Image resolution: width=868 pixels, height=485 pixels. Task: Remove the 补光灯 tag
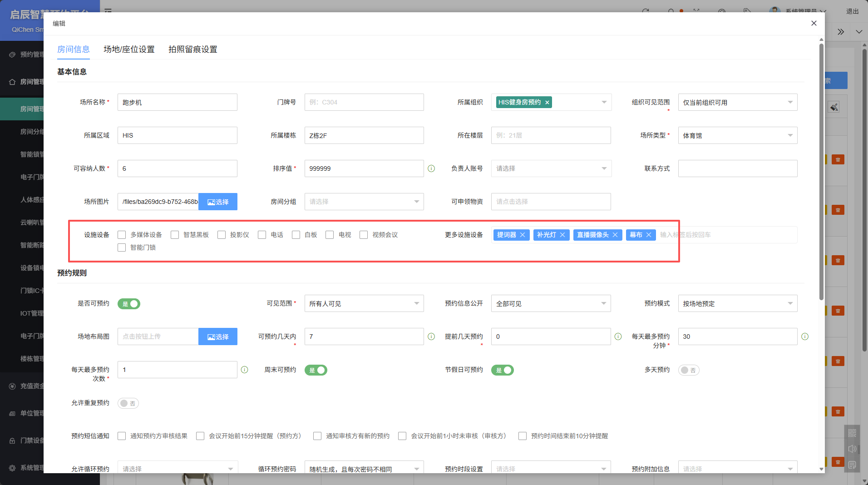click(562, 235)
